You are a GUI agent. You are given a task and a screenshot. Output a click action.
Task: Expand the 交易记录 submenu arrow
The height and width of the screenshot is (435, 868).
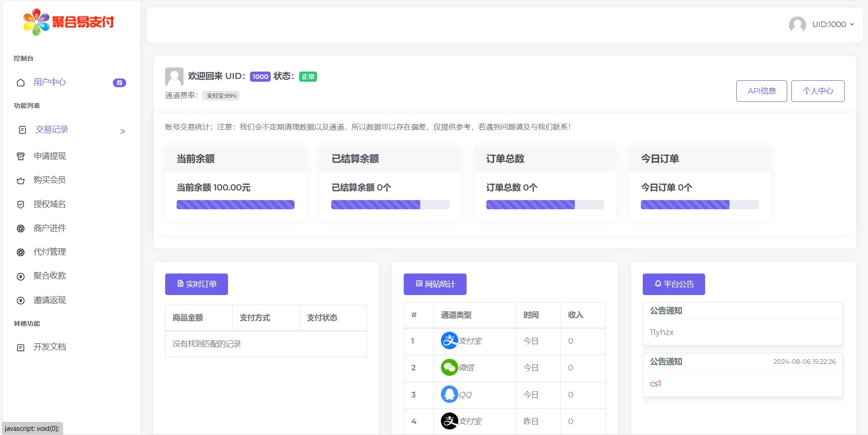click(122, 131)
